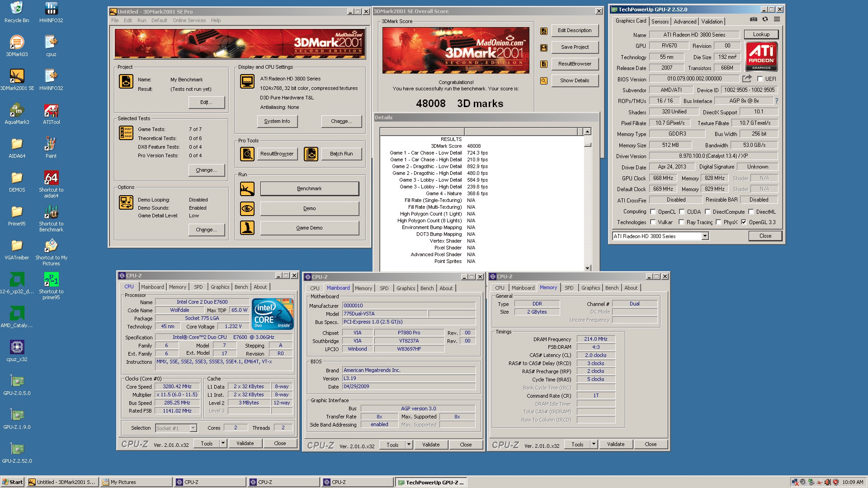
Task: Click the GPU-Z refresh icon
Action: tap(765, 19)
